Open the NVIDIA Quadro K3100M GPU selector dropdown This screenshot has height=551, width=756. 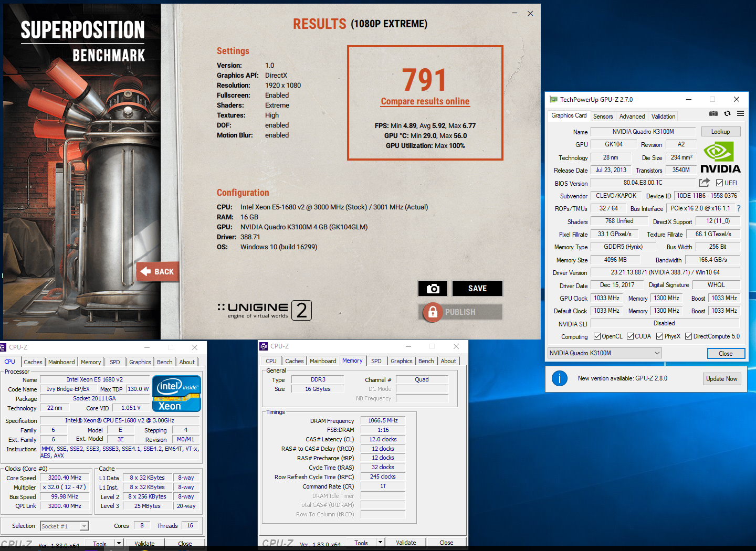[x=604, y=353]
